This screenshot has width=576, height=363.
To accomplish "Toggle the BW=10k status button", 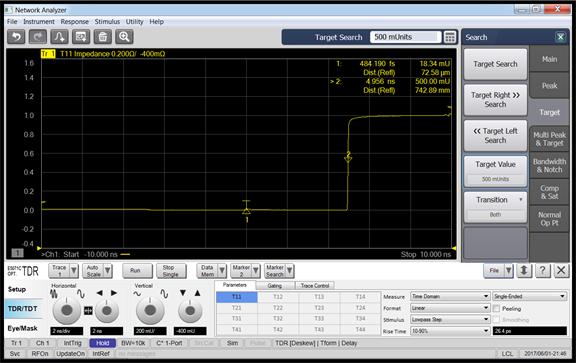I will 133,343.
